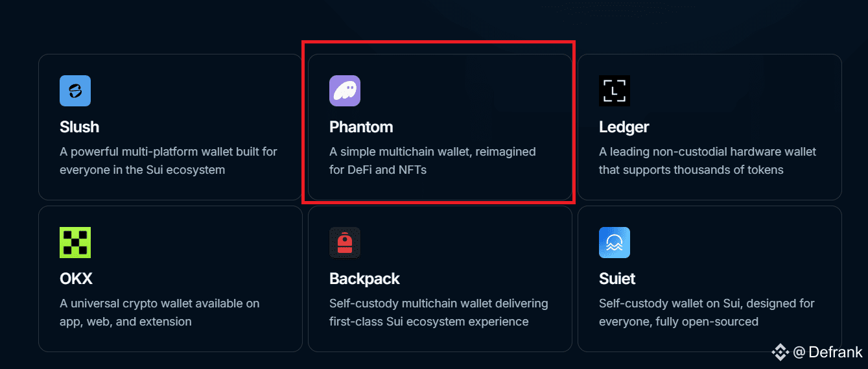Click Ledger's non-custodial hardware wallet description
Viewport: 868px width, 369px height.
708,161
